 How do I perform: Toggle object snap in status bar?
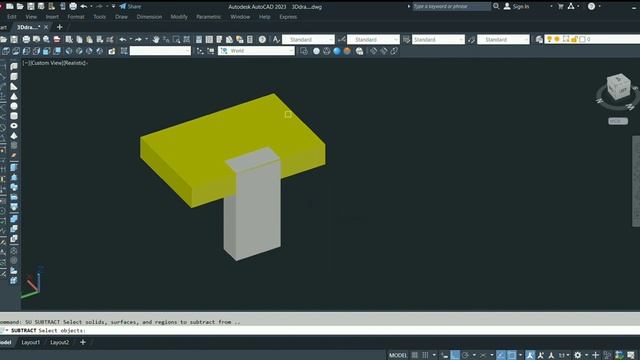point(511,355)
